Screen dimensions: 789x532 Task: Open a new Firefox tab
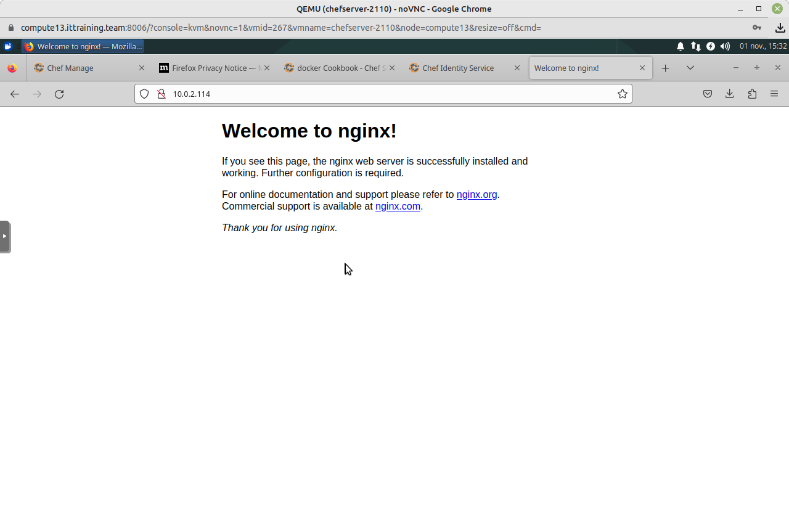[x=665, y=68]
